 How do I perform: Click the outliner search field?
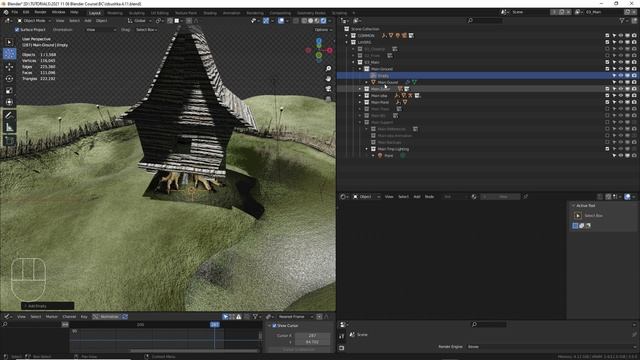tap(485, 20)
